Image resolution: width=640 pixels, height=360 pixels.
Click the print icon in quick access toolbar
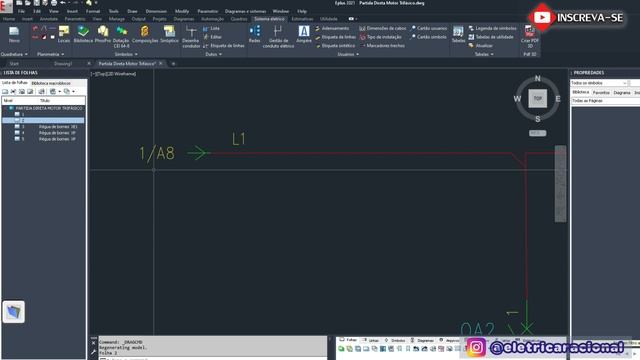(54, 3)
